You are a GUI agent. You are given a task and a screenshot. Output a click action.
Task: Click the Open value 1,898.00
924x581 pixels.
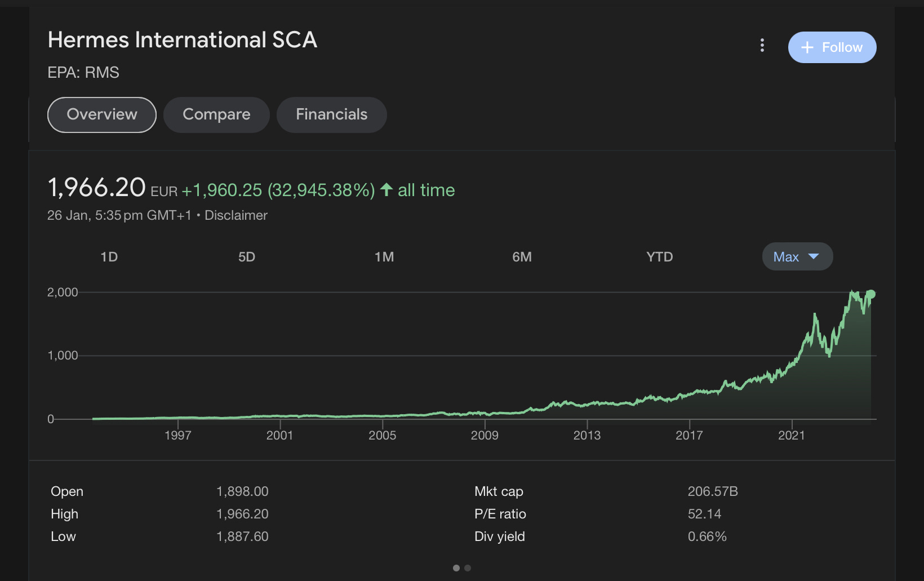tap(242, 491)
